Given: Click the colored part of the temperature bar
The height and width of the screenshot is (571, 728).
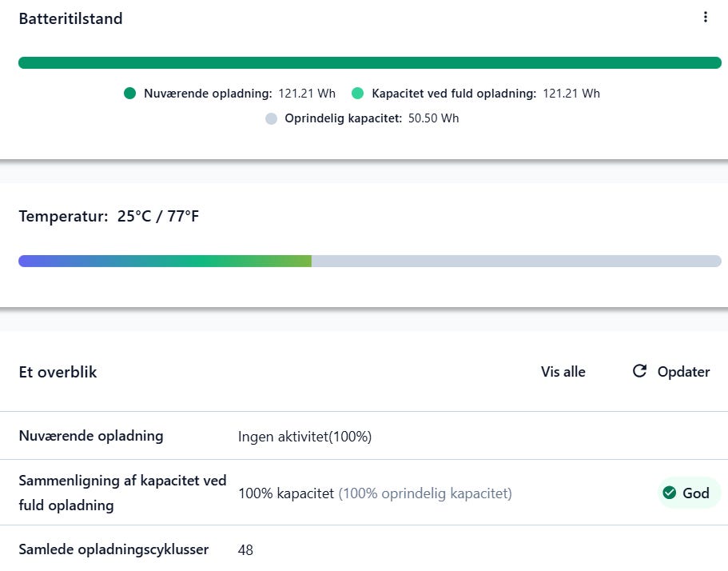Looking at the screenshot, I should [x=164, y=262].
